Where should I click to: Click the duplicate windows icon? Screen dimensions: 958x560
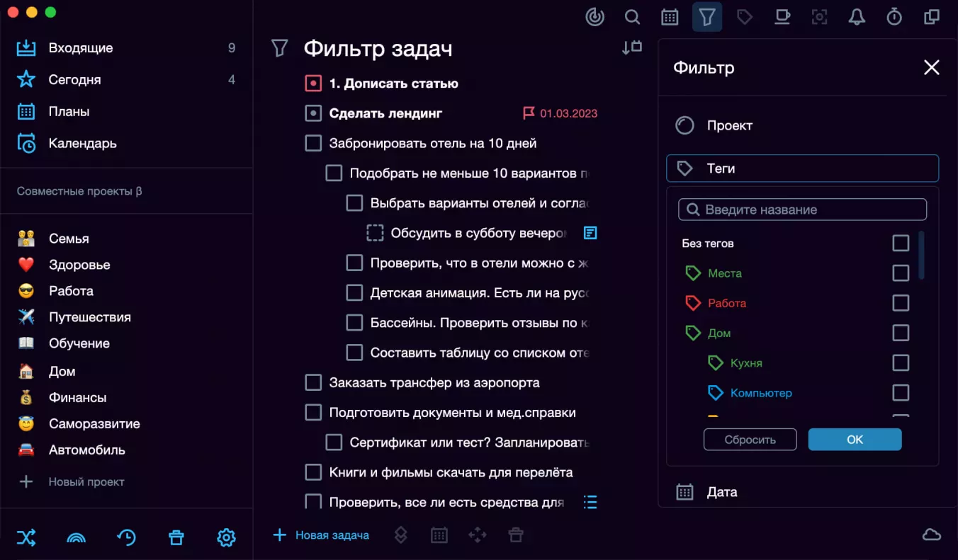932,17
